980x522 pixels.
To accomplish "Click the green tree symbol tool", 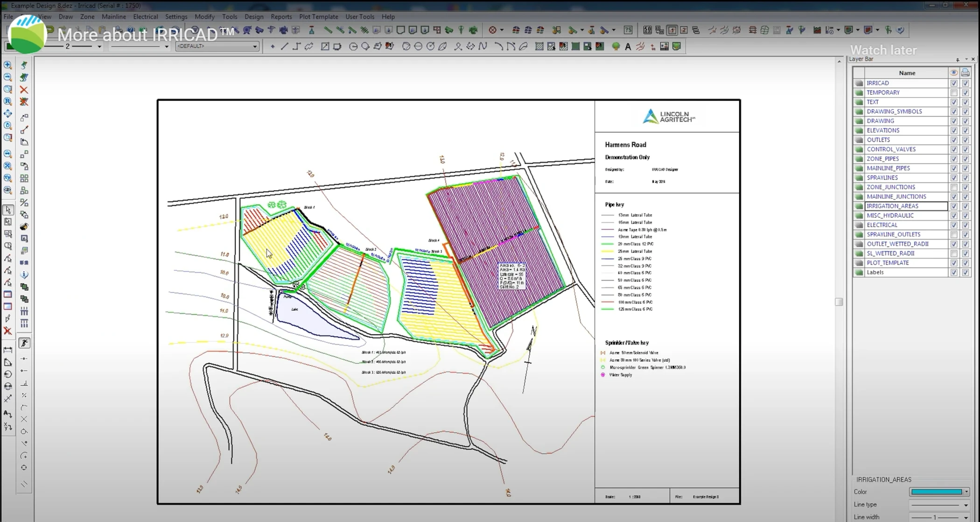I will point(616,46).
